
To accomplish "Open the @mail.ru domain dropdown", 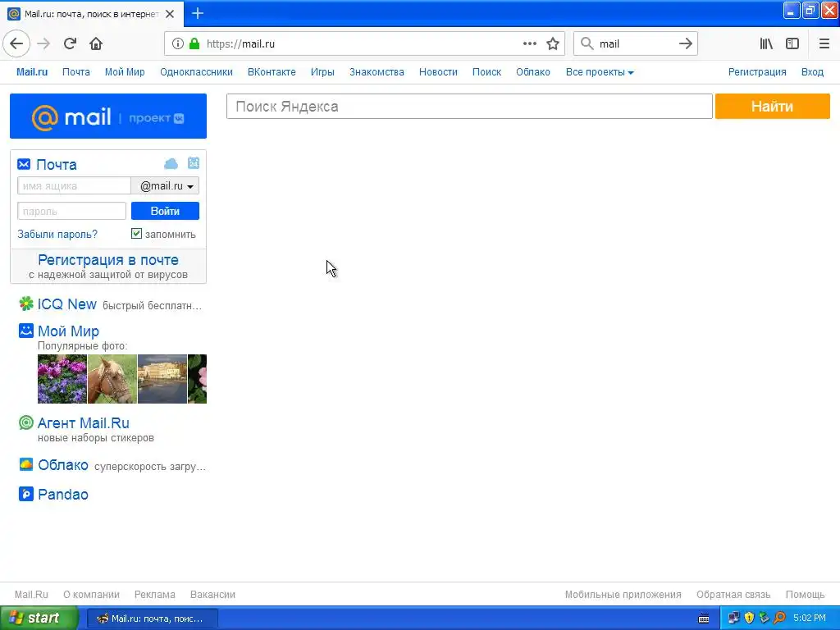I will (166, 186).
